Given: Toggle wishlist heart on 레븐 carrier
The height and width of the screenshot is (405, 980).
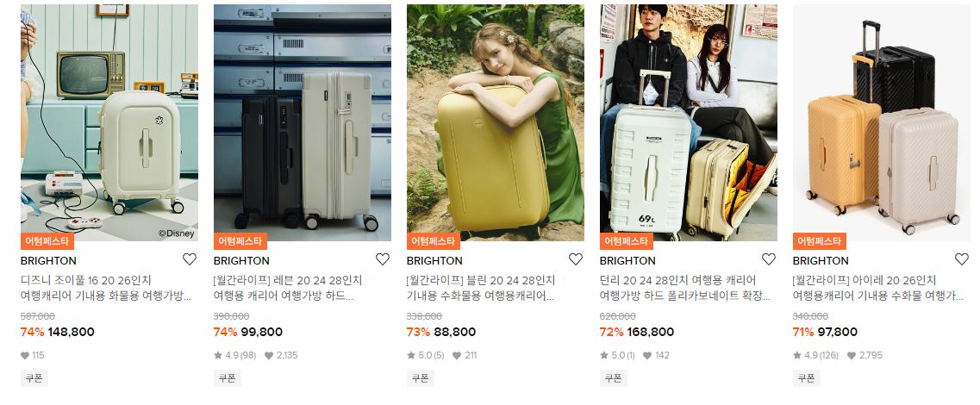Looking at the screenshot, I should (x=383, y=259).
